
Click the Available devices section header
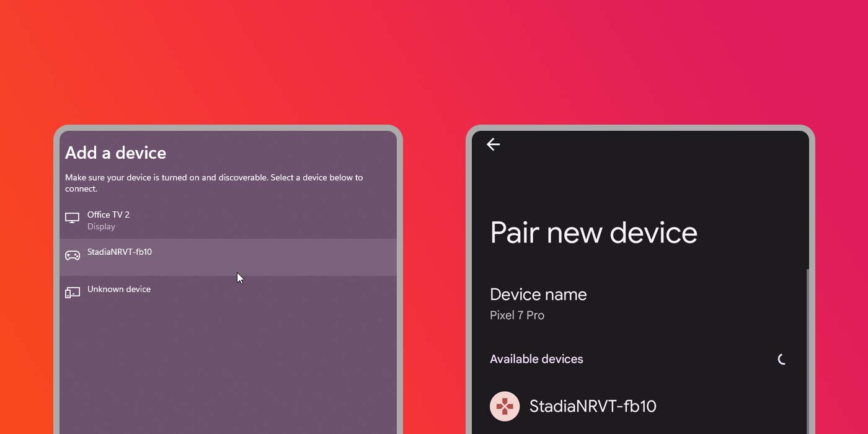click(x=536, y=359)
